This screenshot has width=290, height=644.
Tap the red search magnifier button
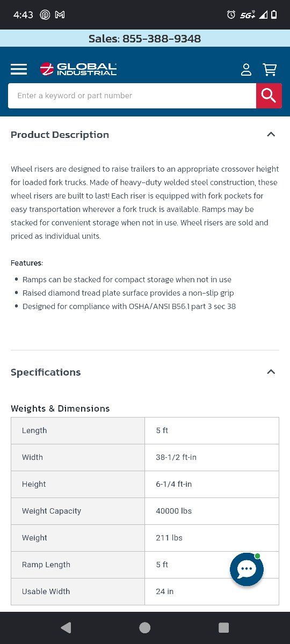tap(269, 96)
